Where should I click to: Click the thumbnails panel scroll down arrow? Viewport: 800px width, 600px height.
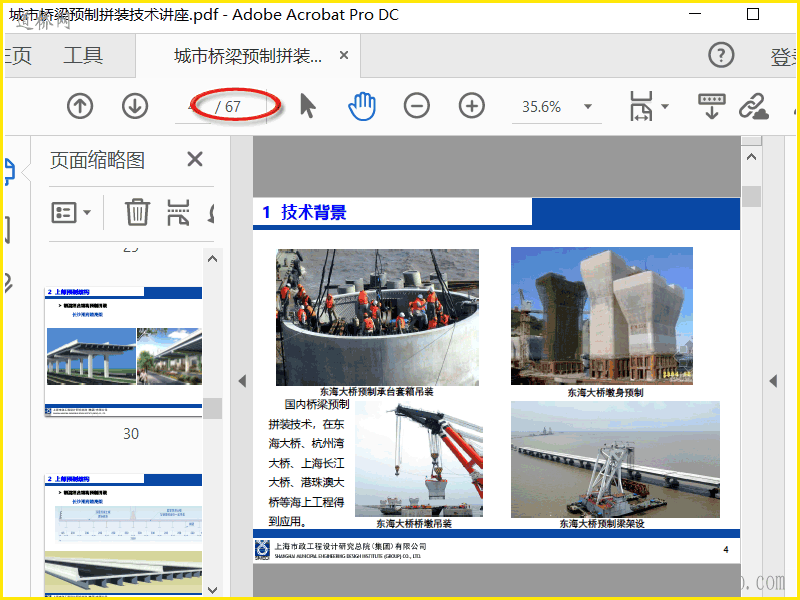pyautogui.click(x=213, y=590)
